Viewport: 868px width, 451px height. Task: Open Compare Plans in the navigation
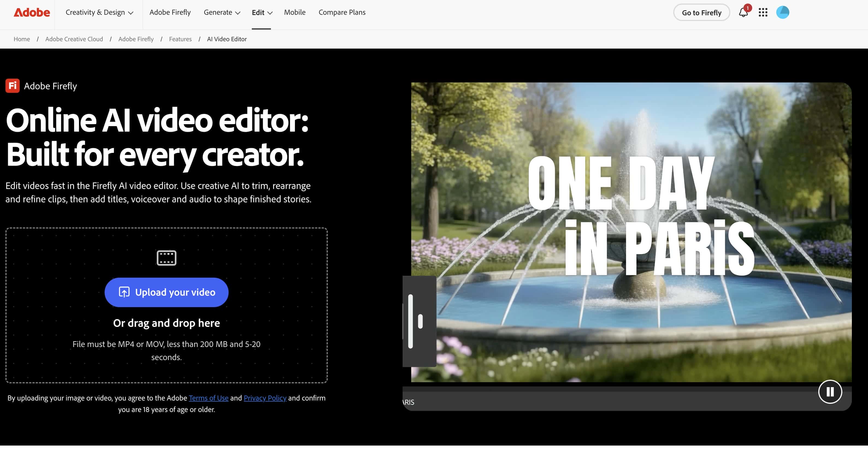tap(342, 13)
